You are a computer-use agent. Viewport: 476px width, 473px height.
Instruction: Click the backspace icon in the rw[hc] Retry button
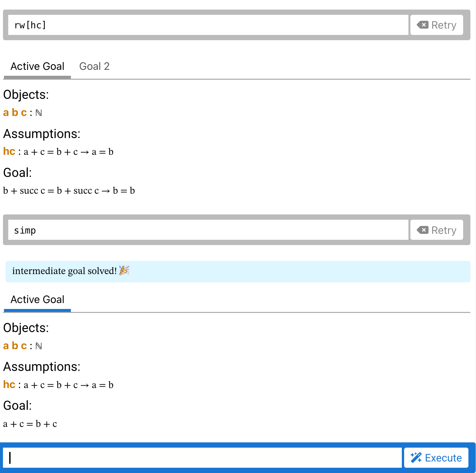423,25
